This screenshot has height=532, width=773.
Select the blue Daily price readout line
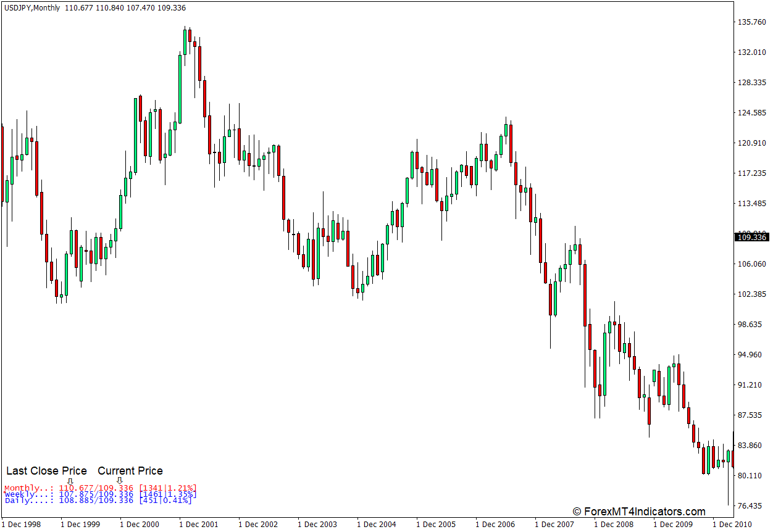click(x=98, y=500)
